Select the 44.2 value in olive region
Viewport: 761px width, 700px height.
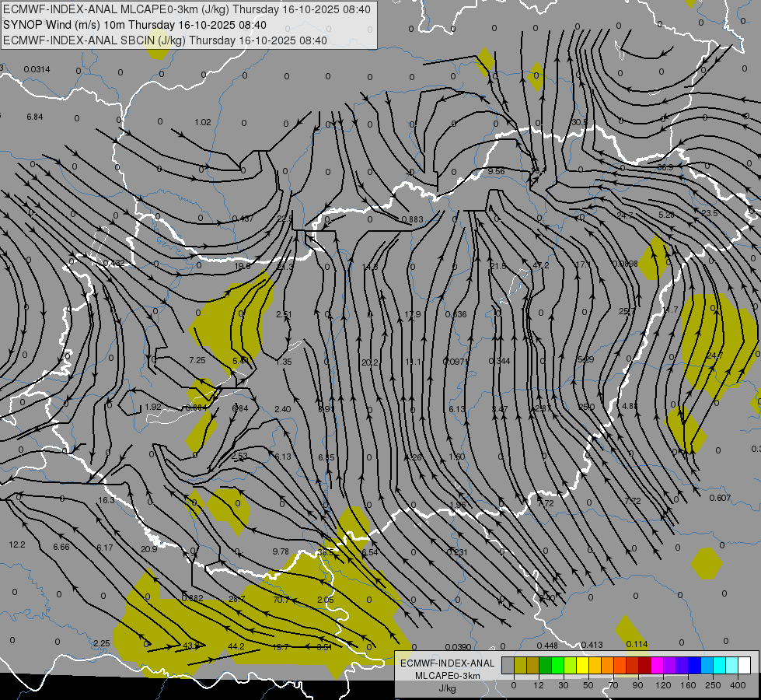[236, 646]
